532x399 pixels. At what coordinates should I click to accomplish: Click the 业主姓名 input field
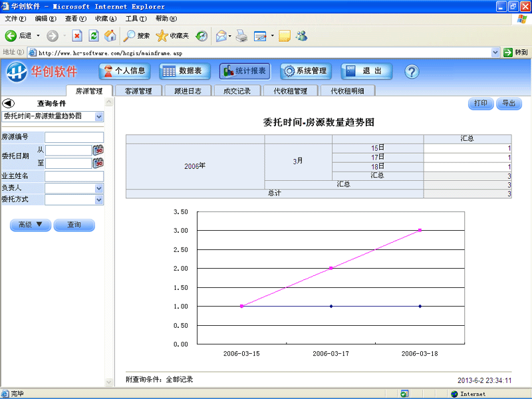pyautogui.click(x=74, y=176)
